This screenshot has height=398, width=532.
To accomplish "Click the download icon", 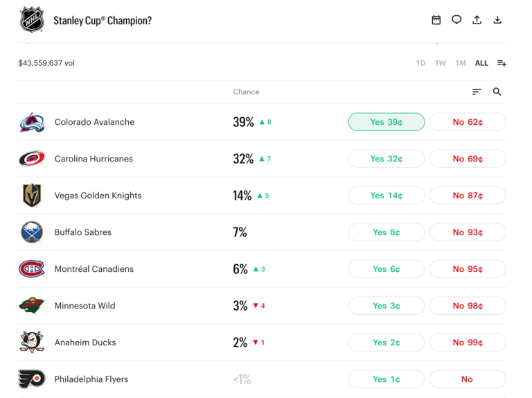I will 497,20.
